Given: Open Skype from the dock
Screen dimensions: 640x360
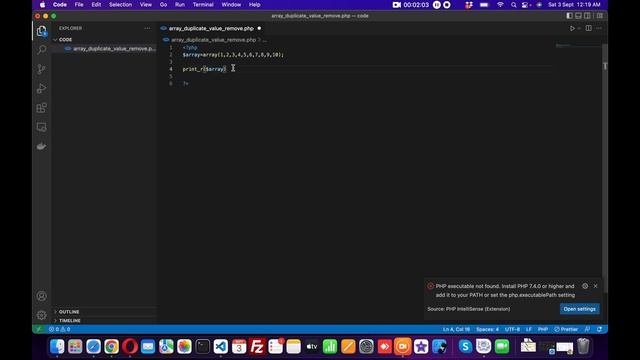Looking at the screenshot, I should 465,347.
